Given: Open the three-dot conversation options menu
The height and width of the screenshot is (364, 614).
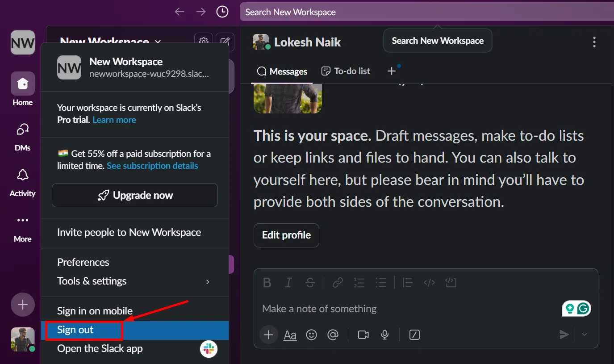Looking at the screenshot, I should tap(594, 42).
